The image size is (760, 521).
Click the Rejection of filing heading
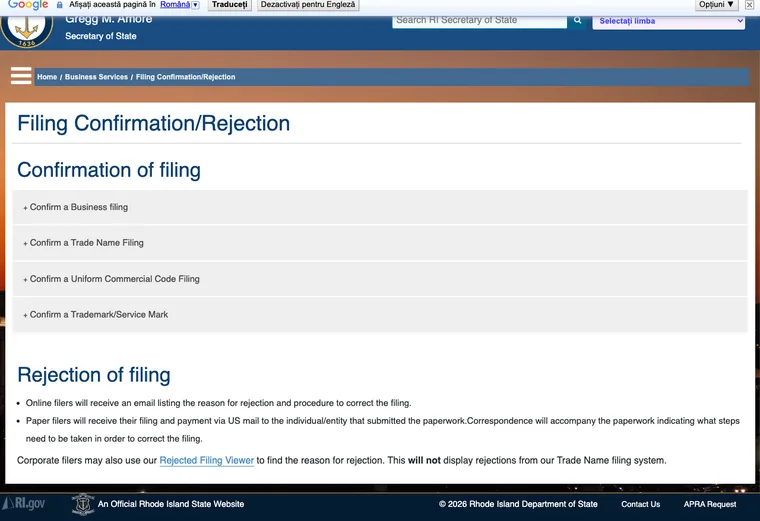point(94,375)
